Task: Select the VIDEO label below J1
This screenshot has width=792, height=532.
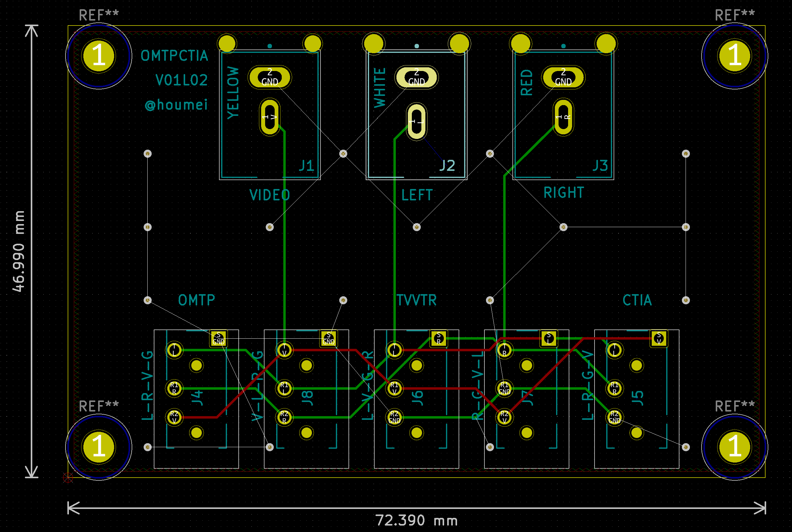Action: click(x=269, y=195)
